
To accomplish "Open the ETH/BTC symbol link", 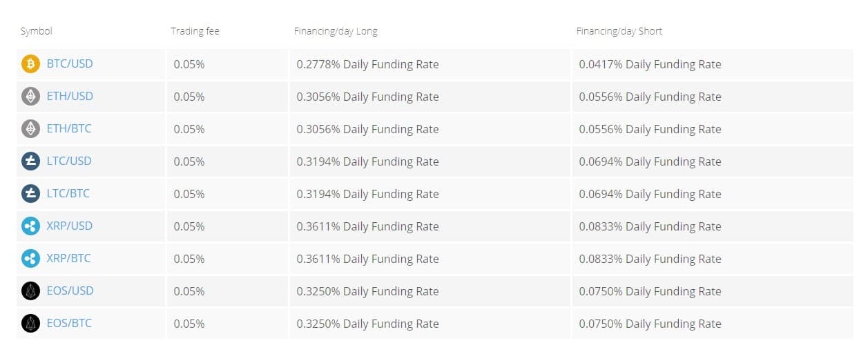I will coord(69,128).
